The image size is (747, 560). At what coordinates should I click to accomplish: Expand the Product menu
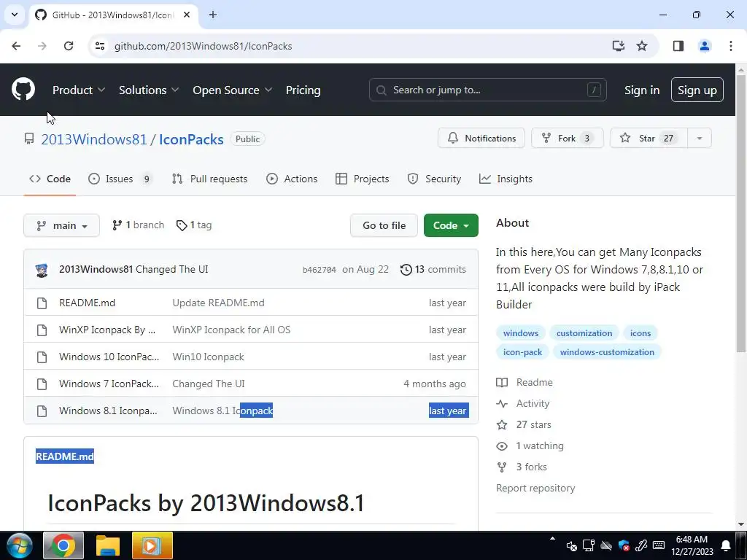pos(79,90)
